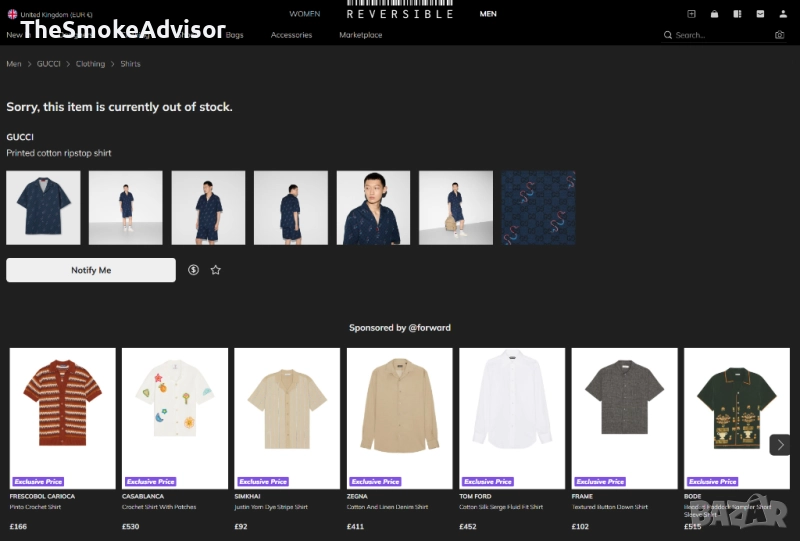This screenshot has width=800, height=541.
Task: Click in the Search input field
Action: [719, 35]
